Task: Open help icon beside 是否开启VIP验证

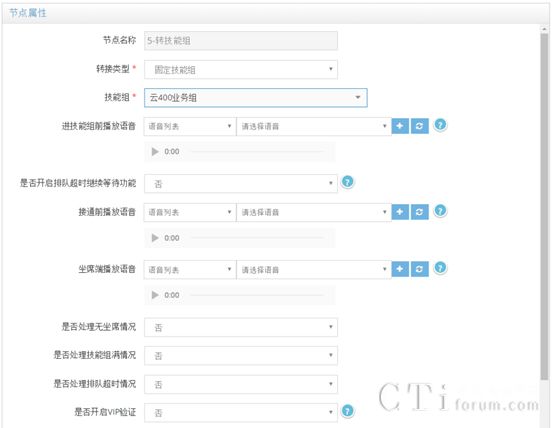Action: point(347,411)
